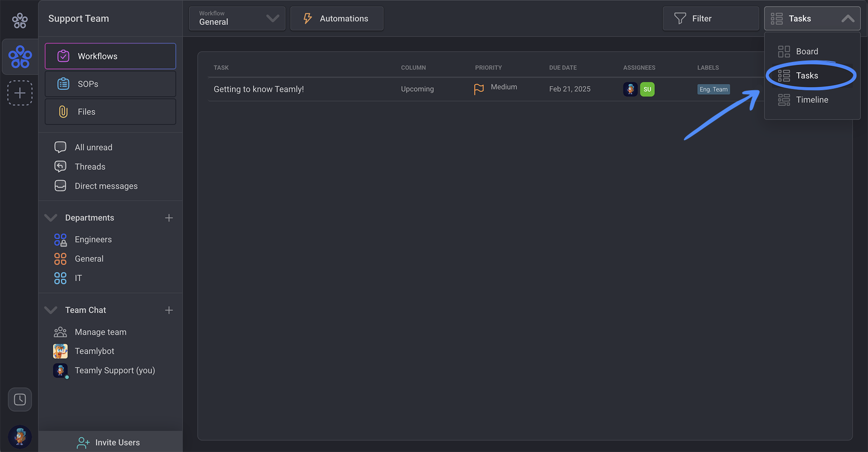Click the Teamlybot avatar

60,351
